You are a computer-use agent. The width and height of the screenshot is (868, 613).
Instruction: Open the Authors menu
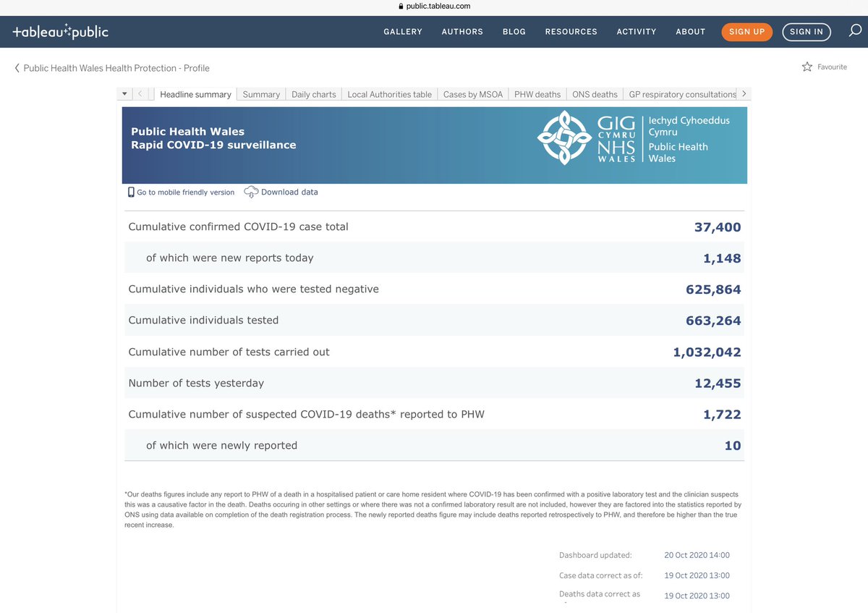coord(462,32)
